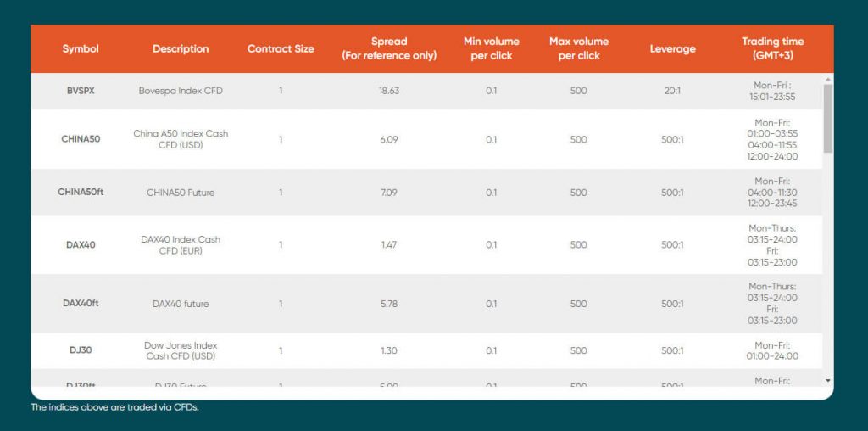Image resolution: width=868 pixels, height=431 pixels.
Task: Click the Contract Size column header
Action: click(x=281, y=48)
